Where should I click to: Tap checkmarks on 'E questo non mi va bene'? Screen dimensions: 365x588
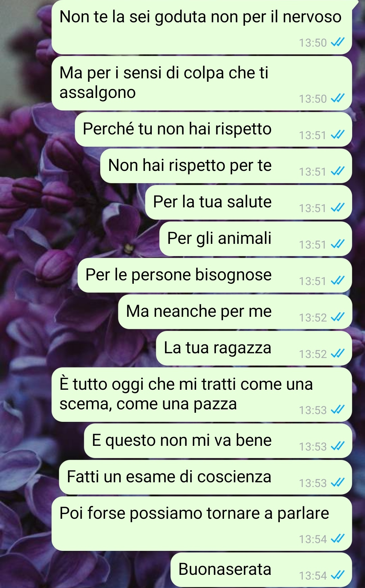tap(337, 446)
